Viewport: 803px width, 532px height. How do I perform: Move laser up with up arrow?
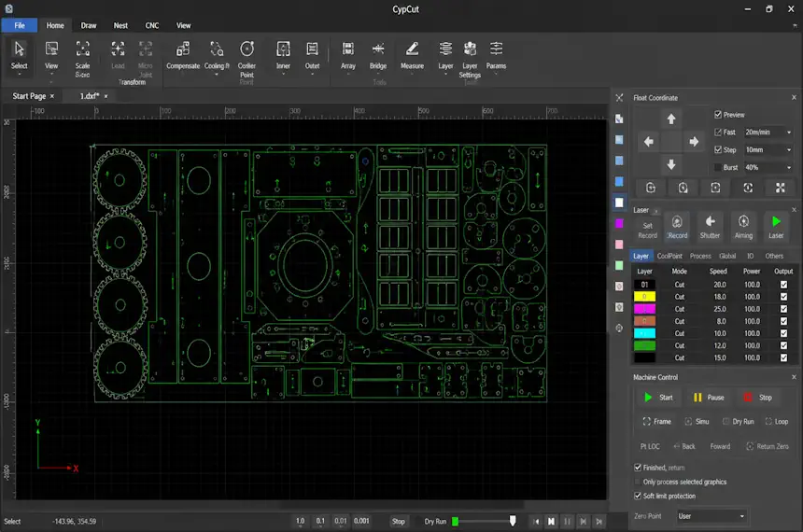(x=670, y=119)
